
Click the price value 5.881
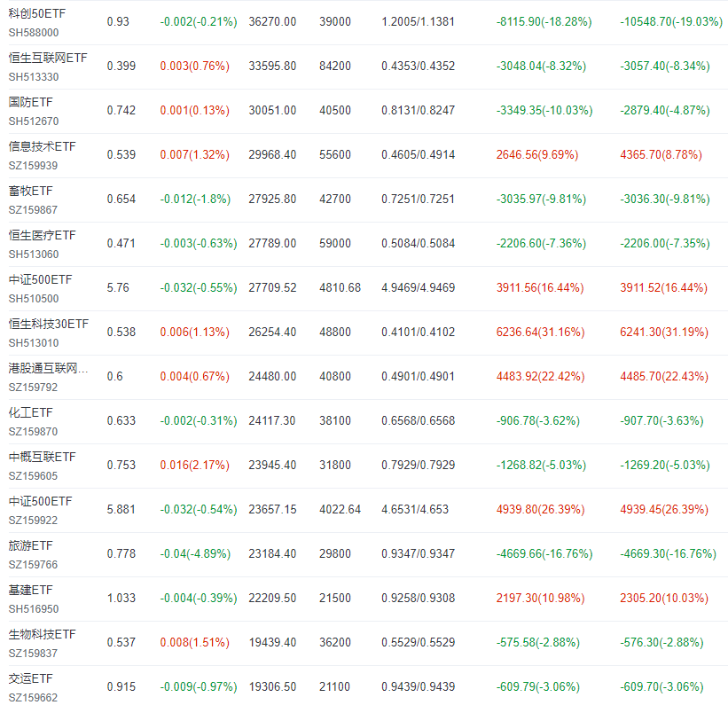pyautogui.click(x=121, y=510)
